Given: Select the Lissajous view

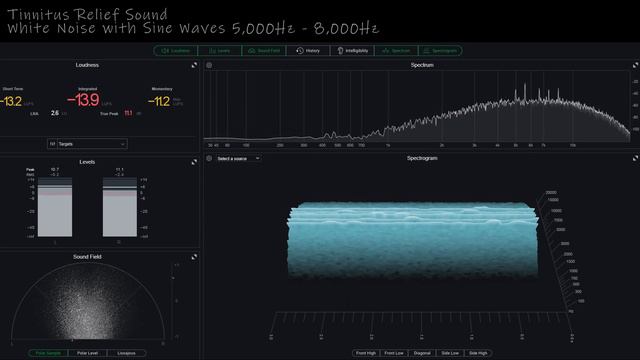Looking at the screenshot, I should [127, 353].
